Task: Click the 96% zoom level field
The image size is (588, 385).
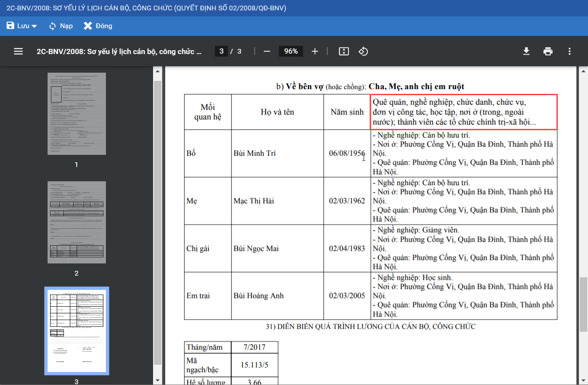Action: [x=291, y=51]
